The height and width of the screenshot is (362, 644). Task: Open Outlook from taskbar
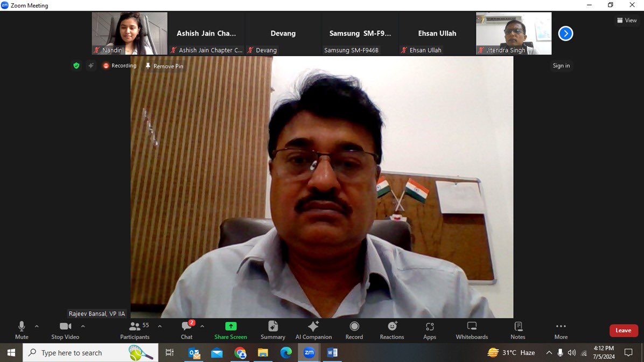pos(194,352)
